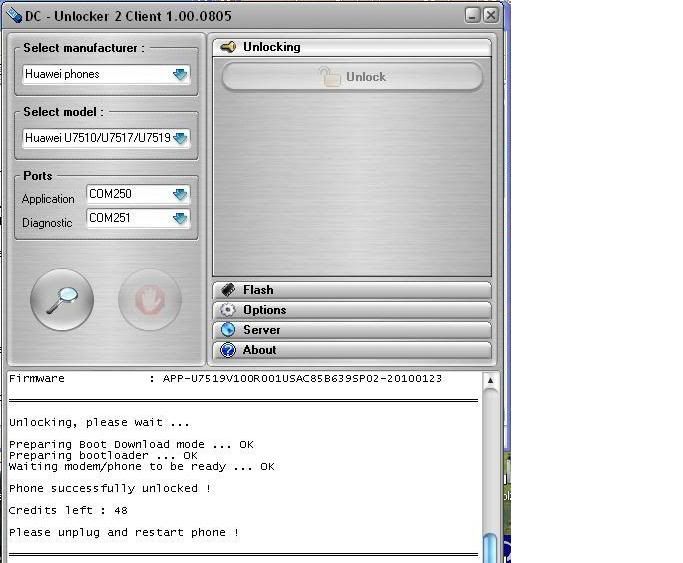683x563 pixels.
Task: Click the key icon beside Unlocking
Action: pyautogui.click(x=228, y=47)
